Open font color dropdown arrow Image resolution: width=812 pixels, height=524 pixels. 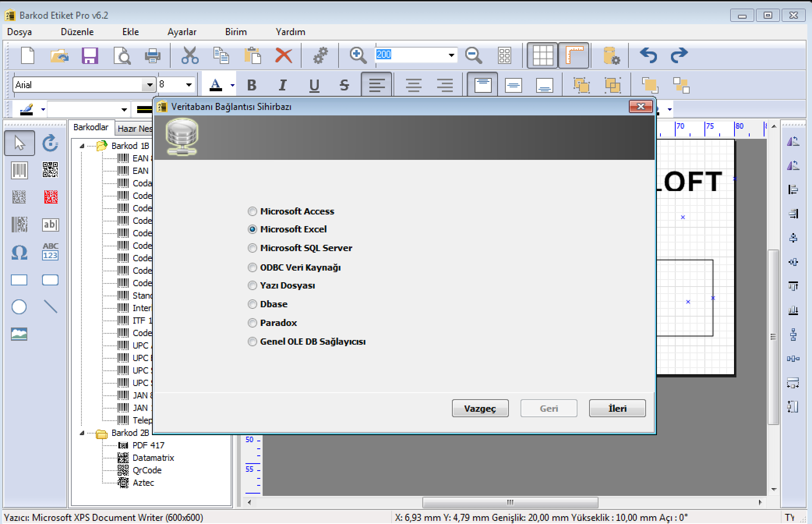pos(233,85)
